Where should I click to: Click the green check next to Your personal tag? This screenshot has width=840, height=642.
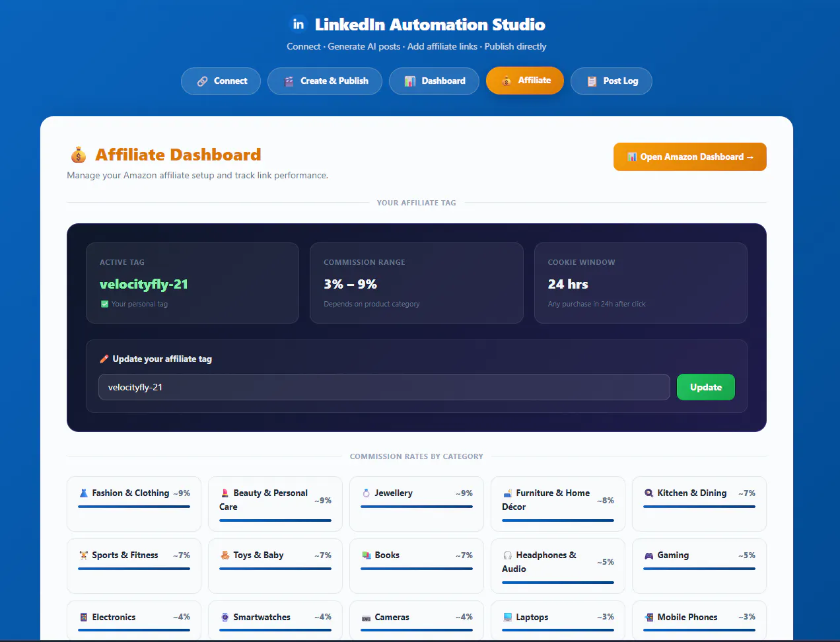(x=104, y=304)
